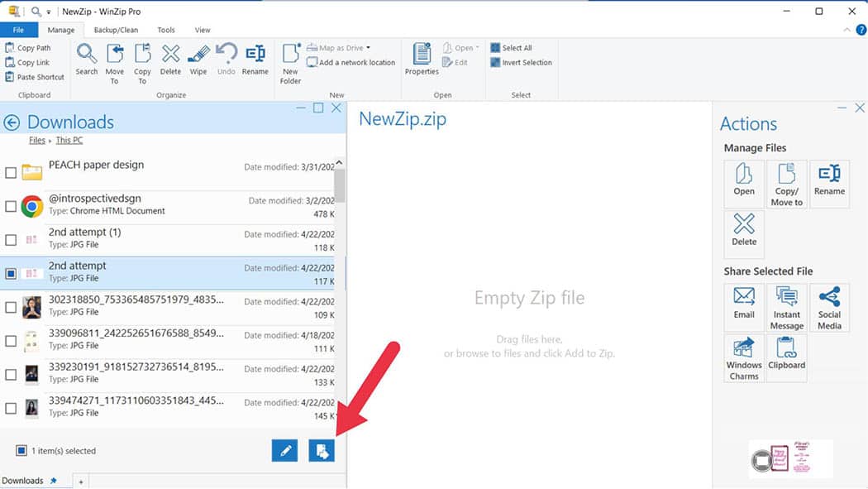Select the Wipe tool

(x=198, y=60)
